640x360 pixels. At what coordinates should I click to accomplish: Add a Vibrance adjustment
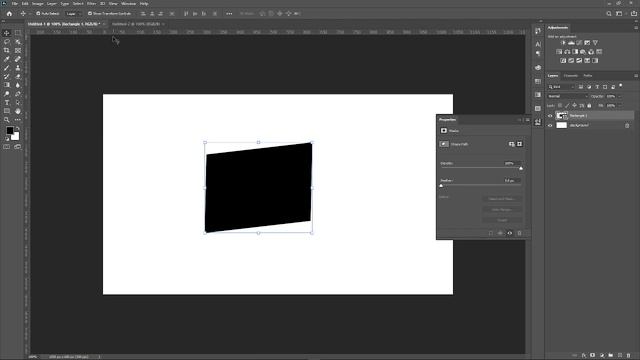596,42
